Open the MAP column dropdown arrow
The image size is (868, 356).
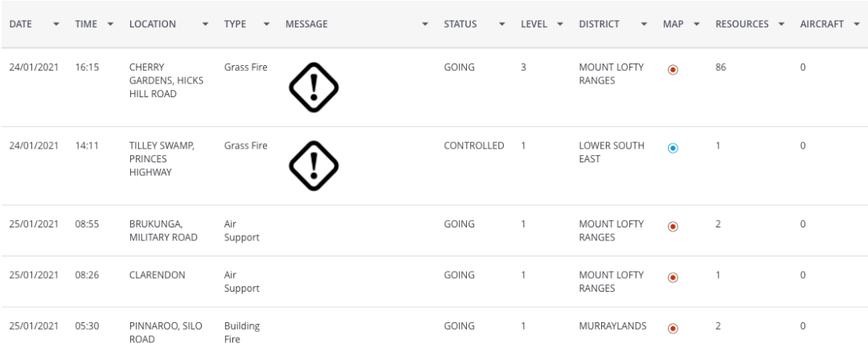click(x=697, y=24)
